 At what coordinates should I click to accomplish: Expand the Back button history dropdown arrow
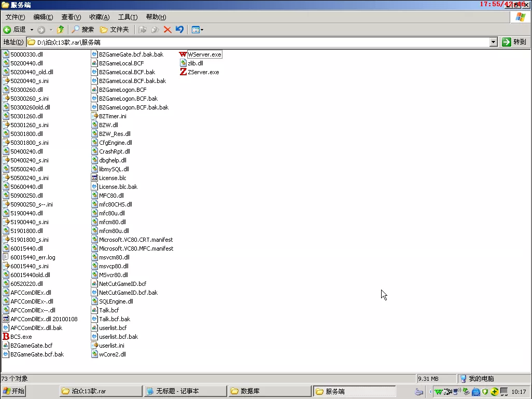[32, 30]
